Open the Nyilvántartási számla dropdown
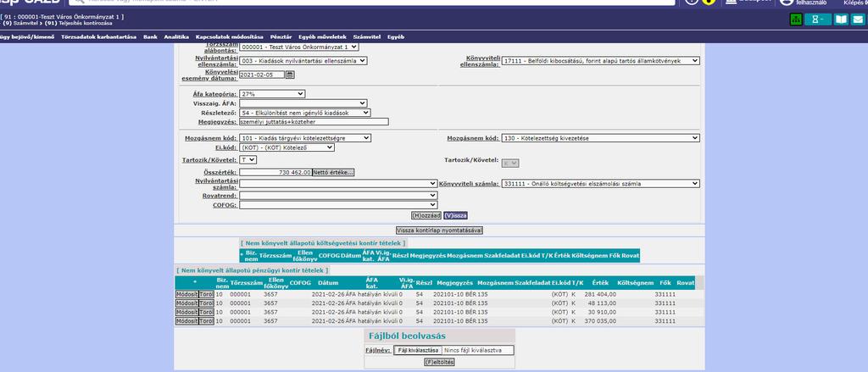Viewport: 868px width, 372px height. click(338, 183)
